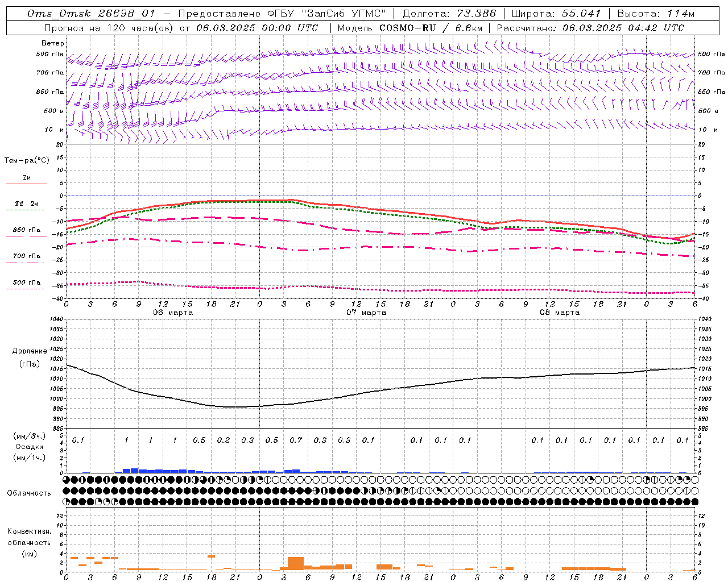The width and height of the screenshot is (728, 582).
Task: Click the (км) convective cloud unit label
Action: coord(29,554)
